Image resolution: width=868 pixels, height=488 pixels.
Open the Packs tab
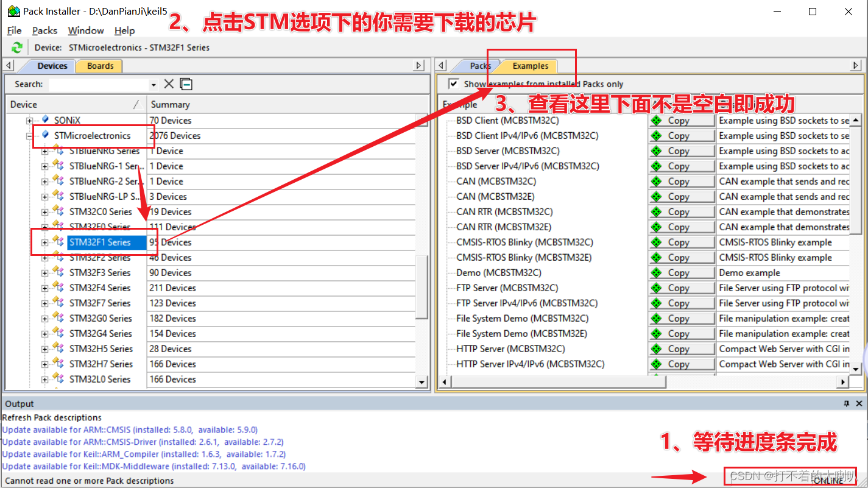click(481, 66)
